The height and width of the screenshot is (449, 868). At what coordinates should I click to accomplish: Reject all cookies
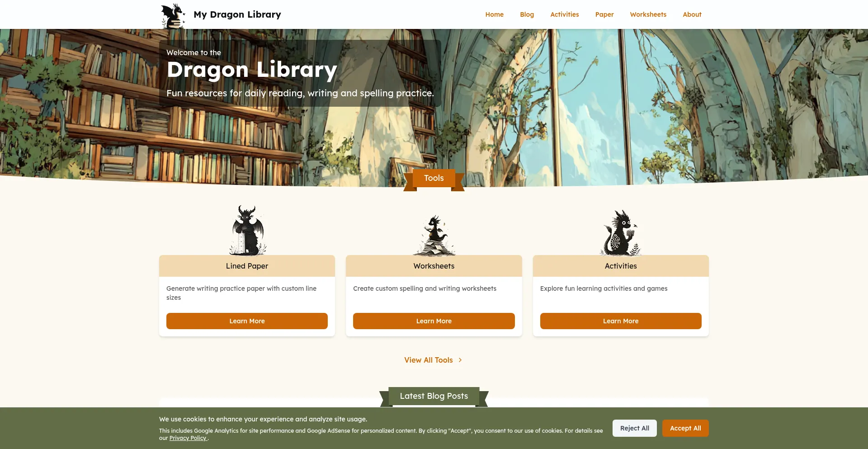tap(635, 428)
